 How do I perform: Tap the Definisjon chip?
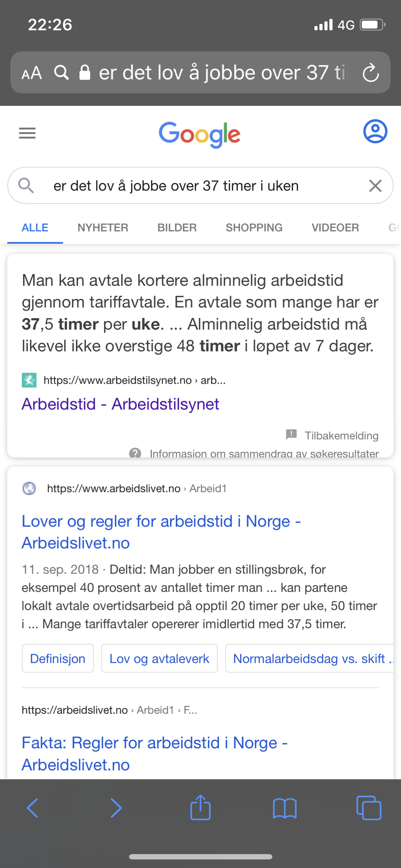point(58,658)
